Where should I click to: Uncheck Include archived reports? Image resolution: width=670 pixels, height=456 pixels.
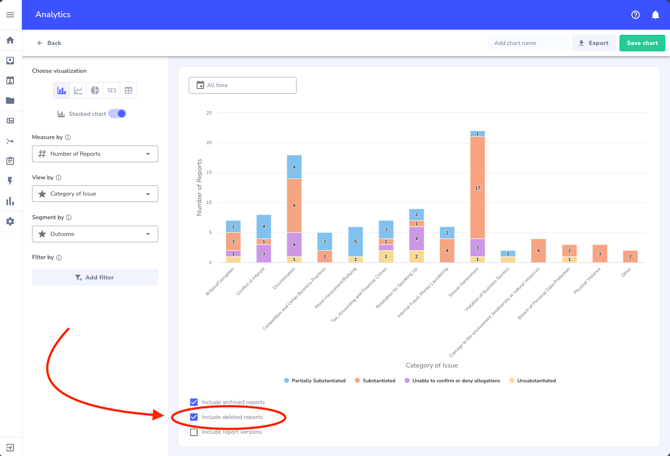(x=194, y=402)
